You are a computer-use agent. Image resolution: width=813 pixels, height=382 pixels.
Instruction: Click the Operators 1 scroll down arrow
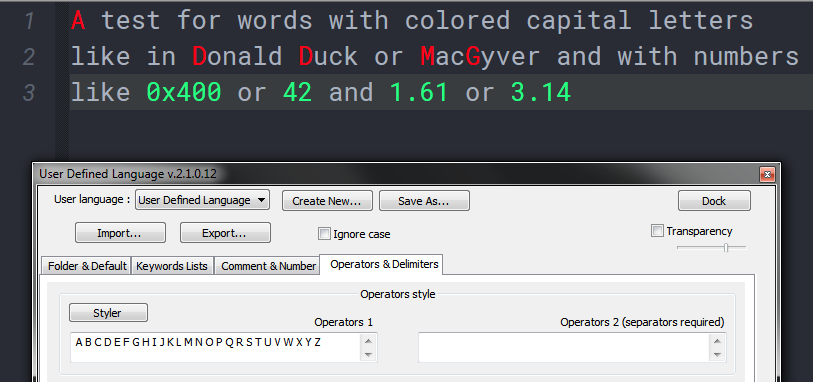point(368,355)
